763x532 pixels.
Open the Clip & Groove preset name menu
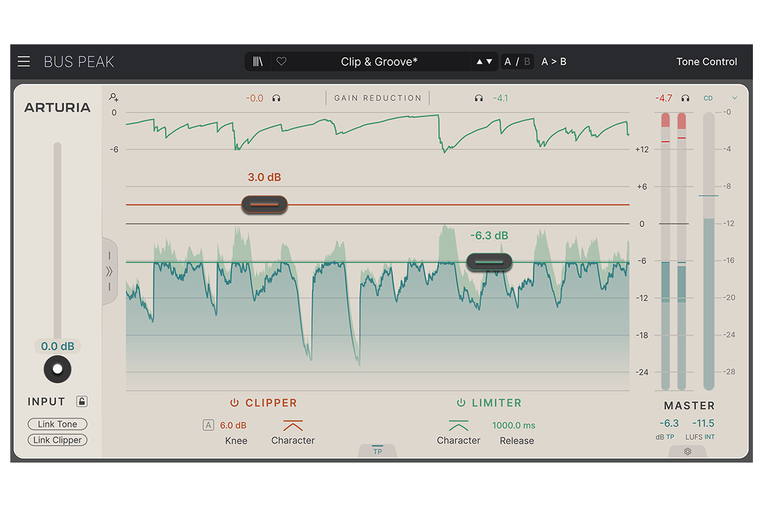tap(379, 62)
